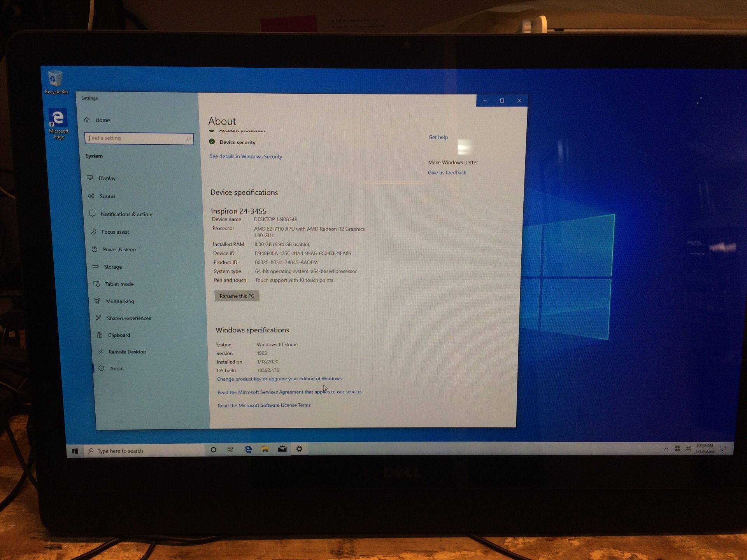Click the DESKTOP-LNB834R device name
Image resolution: width=747 pixels, height=560 pixels.
tap(275, 219)
